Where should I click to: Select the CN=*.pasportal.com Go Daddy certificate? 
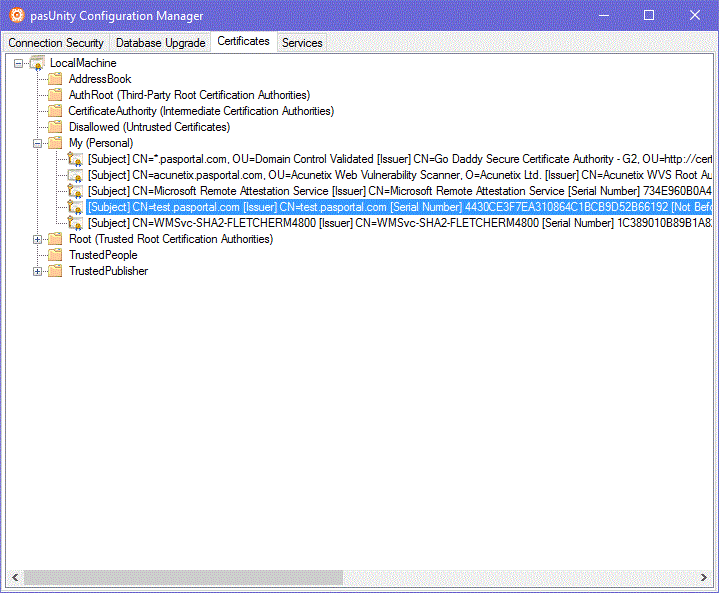(399, 159)
